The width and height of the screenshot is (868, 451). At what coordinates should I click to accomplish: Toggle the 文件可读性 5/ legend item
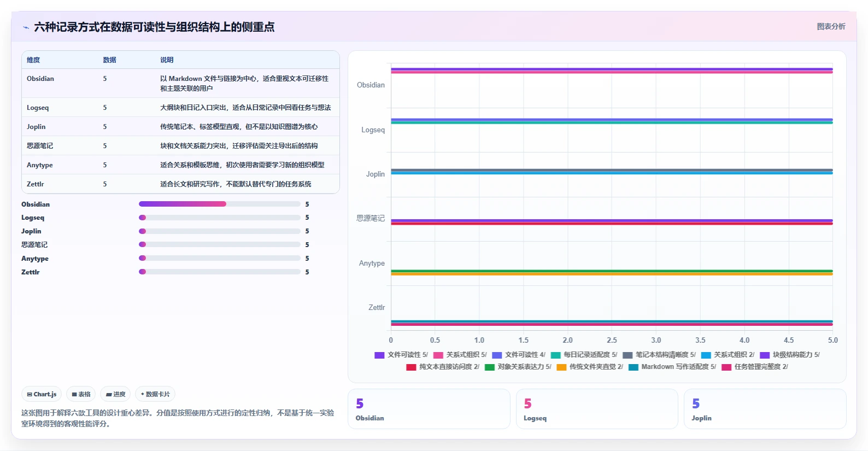click(x=401, y=355)
